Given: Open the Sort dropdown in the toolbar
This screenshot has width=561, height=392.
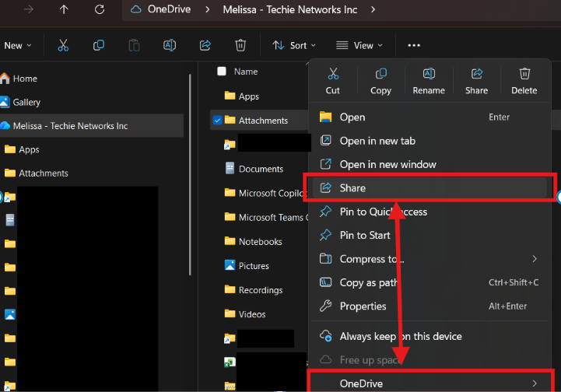Looking at the screenshot, I should [294, 45].
